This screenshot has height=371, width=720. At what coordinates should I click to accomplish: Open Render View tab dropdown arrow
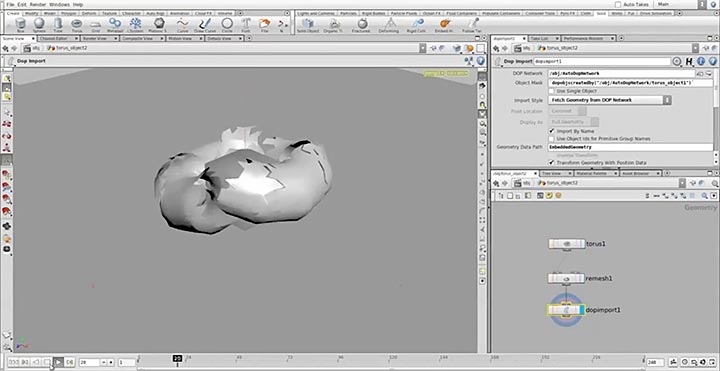pos(116,39)
